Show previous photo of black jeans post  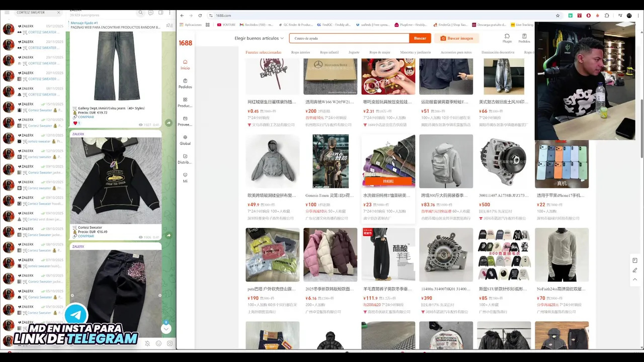[72, 295]
